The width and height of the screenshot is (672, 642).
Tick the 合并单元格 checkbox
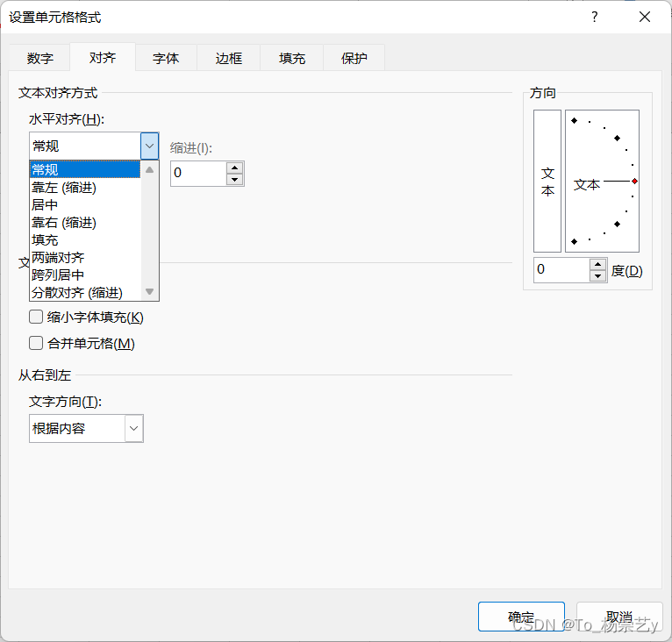pos(36,343)
